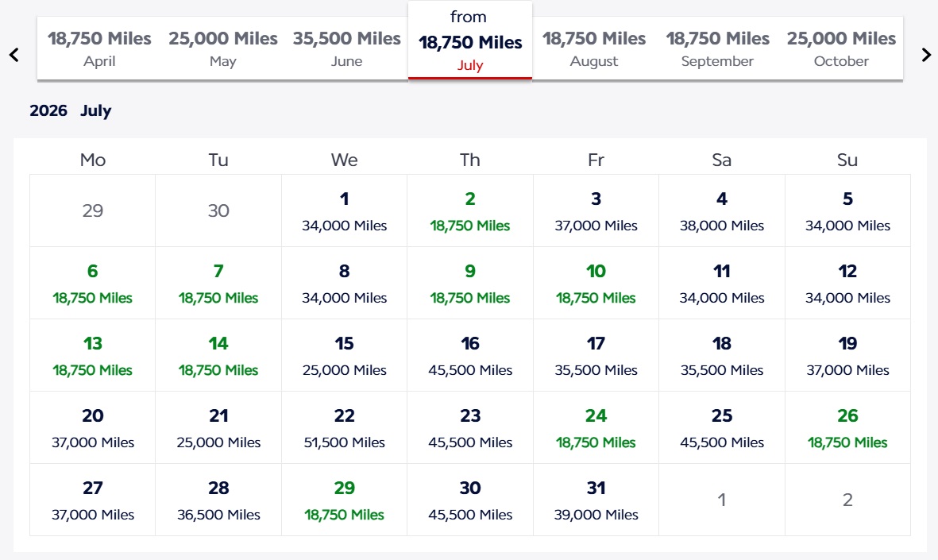Viewport: 938px width, 560px height.
Task: Choose July 9 green saver fare
Action: 469,284
